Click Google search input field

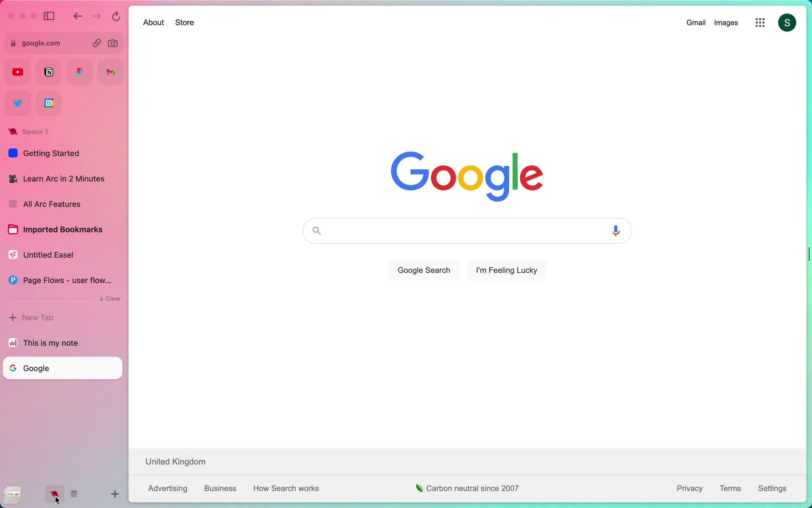[x=466, y=231]
